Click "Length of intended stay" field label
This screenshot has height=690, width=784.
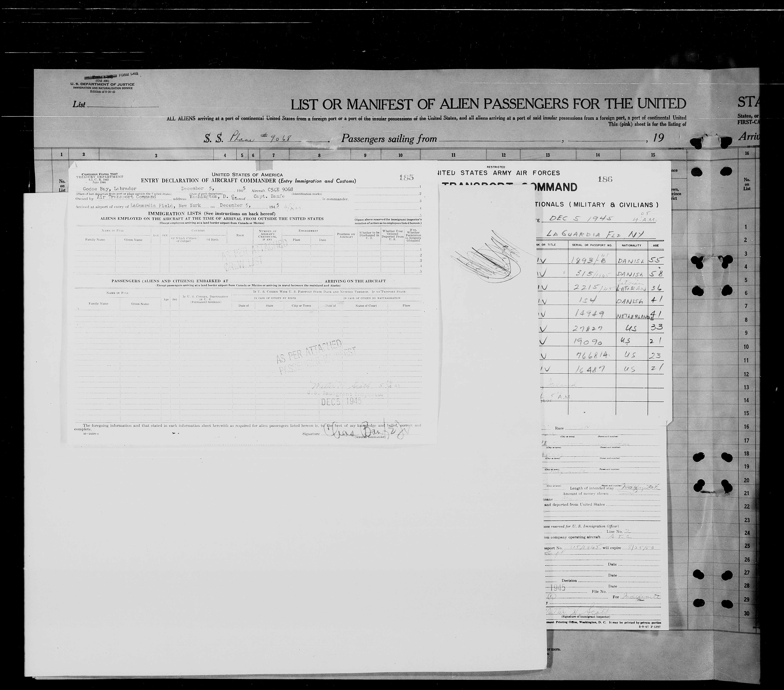coord(591,488)
